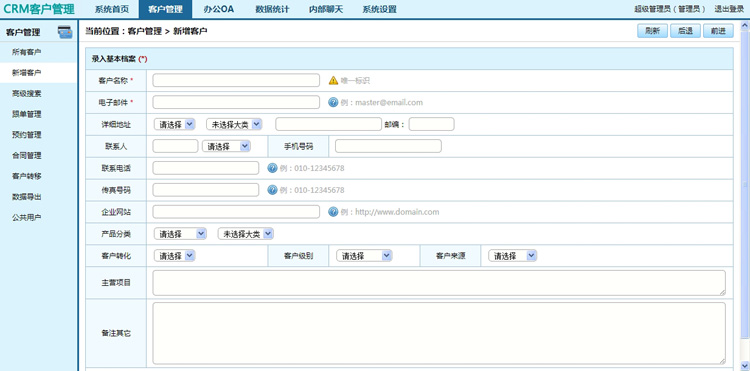Click into the 备注其它 text area
This screenshot has height=371, width=750.
(x=439, y=333)
